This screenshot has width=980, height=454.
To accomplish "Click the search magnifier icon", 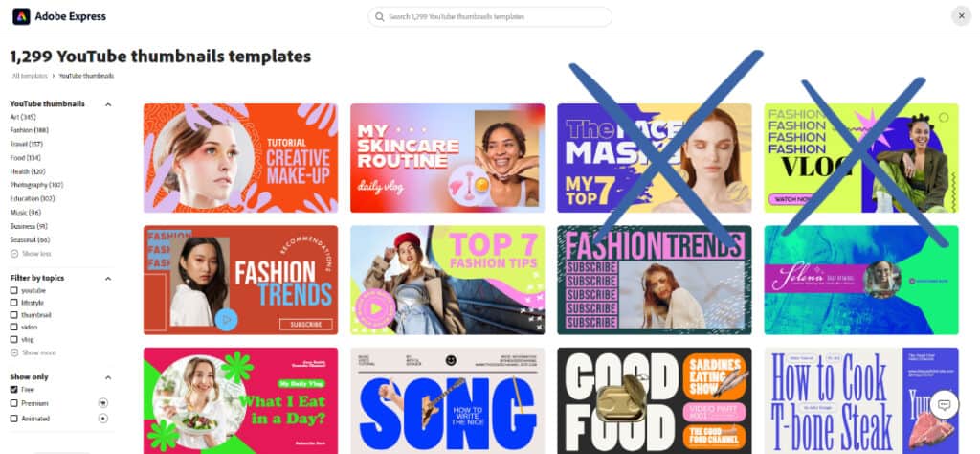I will click(379, 17).
